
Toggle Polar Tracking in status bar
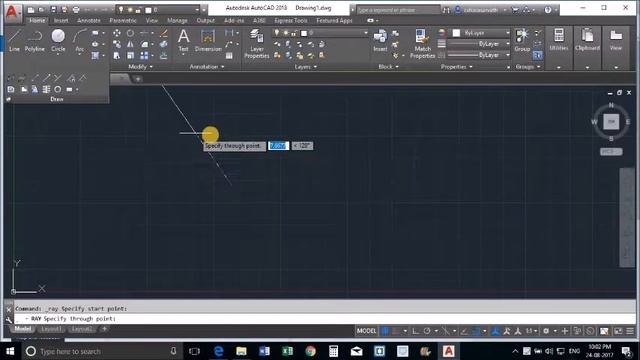coord(427,331)
